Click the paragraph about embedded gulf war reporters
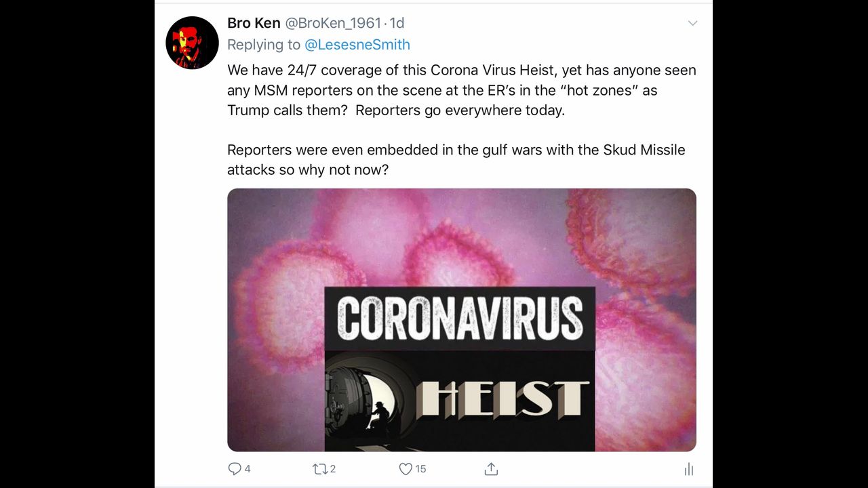This screenshot has height=488, width=868. click(456, 159)
